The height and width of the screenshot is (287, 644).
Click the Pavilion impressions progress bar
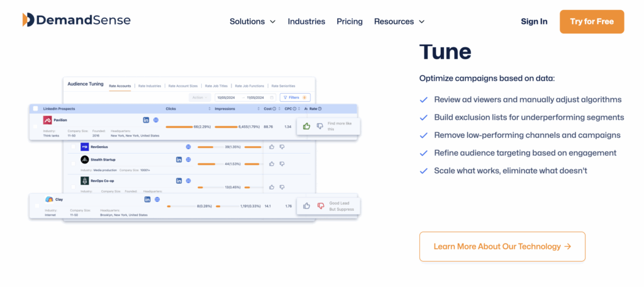[226, 127]
